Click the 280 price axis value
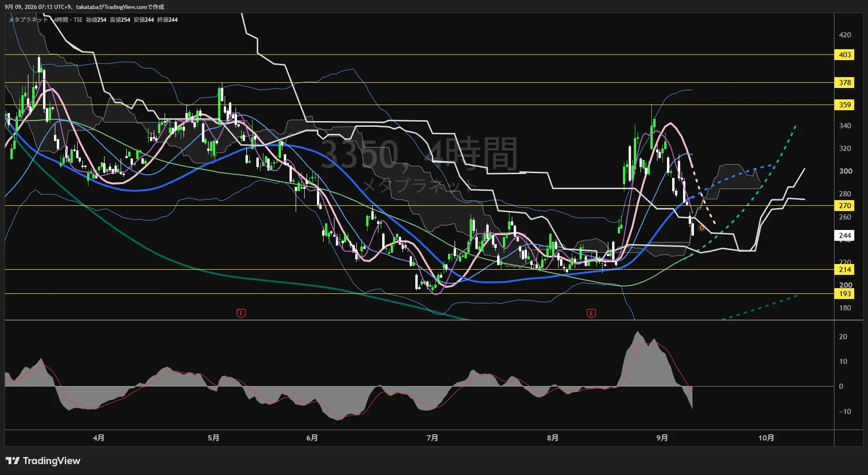 pos(845,194)
